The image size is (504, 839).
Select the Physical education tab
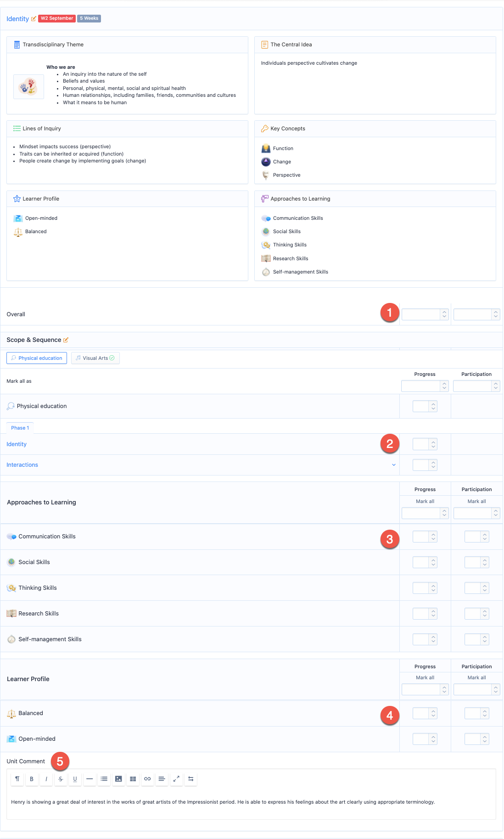click(37, 358)
